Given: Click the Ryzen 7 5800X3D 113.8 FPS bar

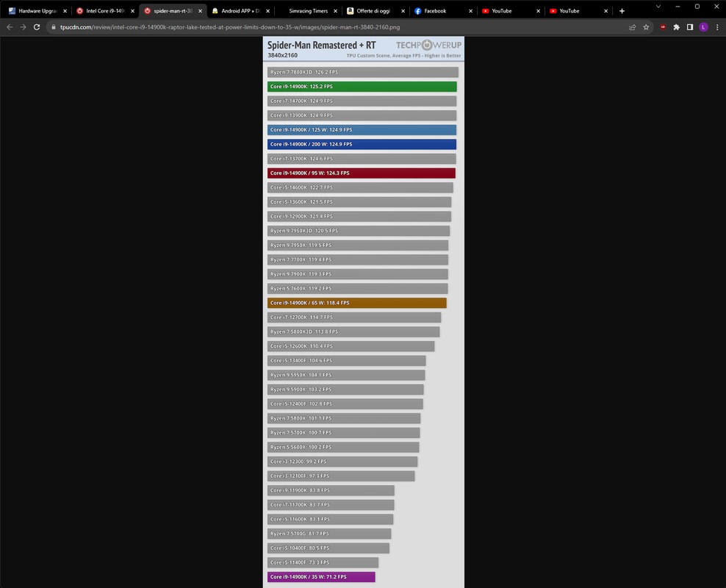Looking at the screenshot, I should tap(353, 331).
